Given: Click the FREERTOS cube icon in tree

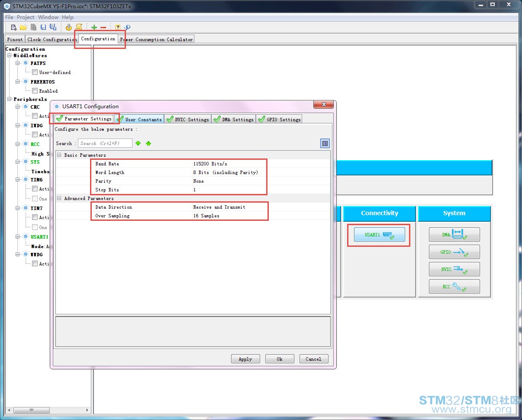Looking at the screenshot, I should coord(26,82).
